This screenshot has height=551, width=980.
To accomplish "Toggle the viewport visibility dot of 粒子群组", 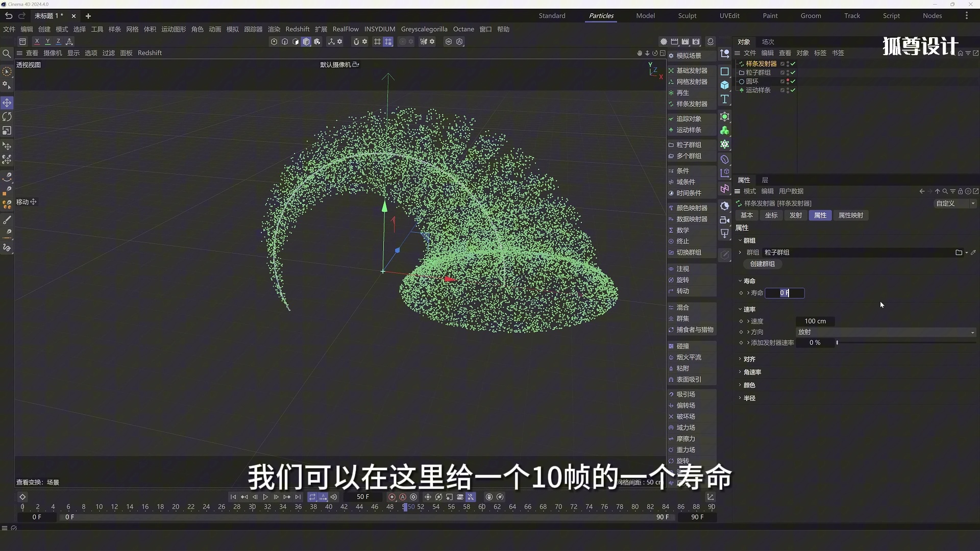I will [788, 71].
